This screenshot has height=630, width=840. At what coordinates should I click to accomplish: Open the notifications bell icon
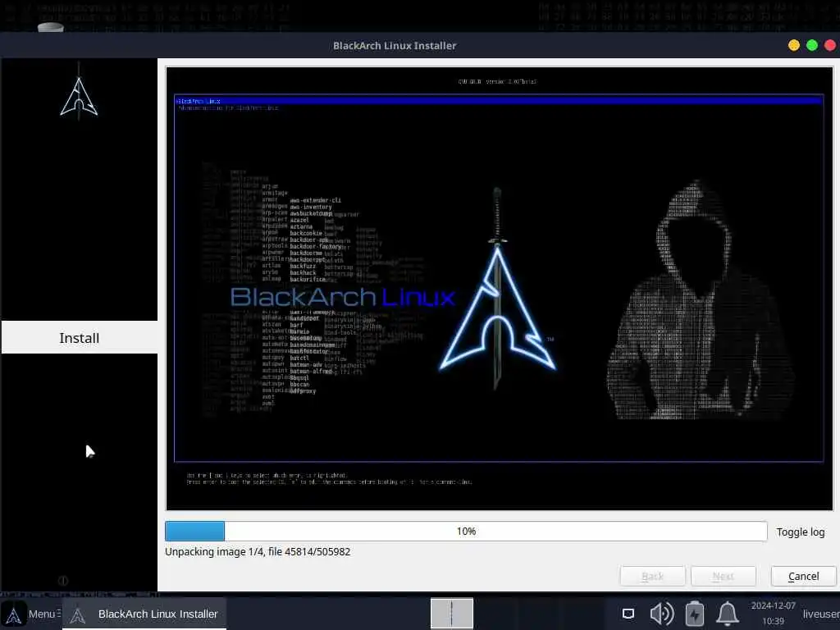[x=728, y=614]
